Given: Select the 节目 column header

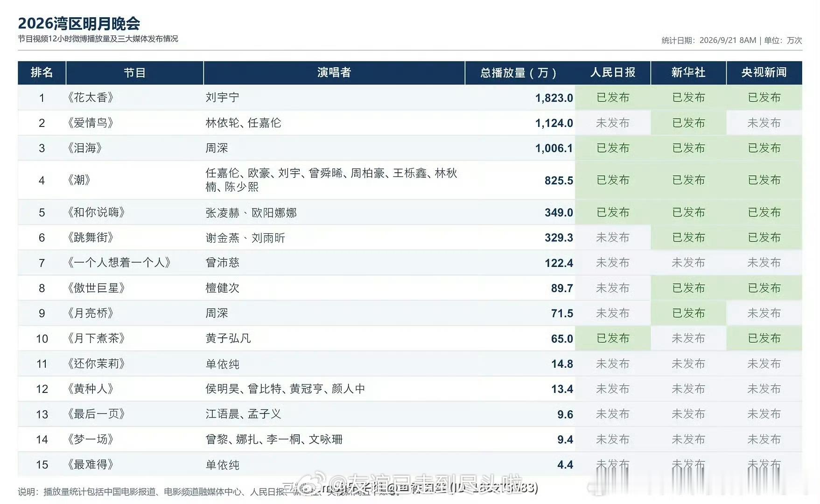Looking at the screenshot, I should (x=134, y=72).
